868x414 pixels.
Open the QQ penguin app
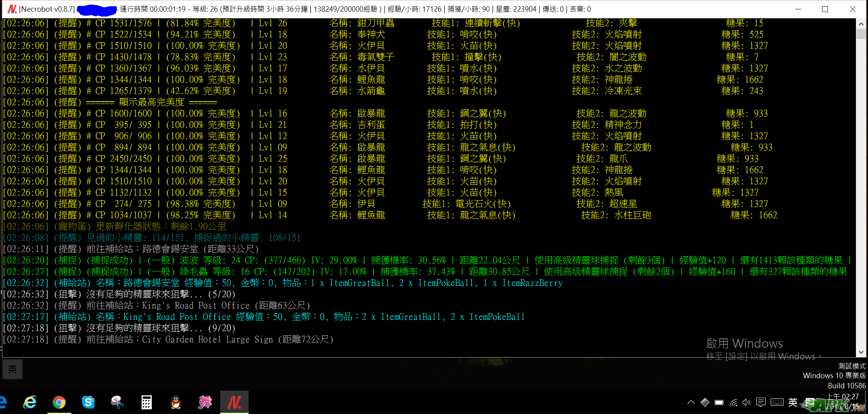pos(176,402)
